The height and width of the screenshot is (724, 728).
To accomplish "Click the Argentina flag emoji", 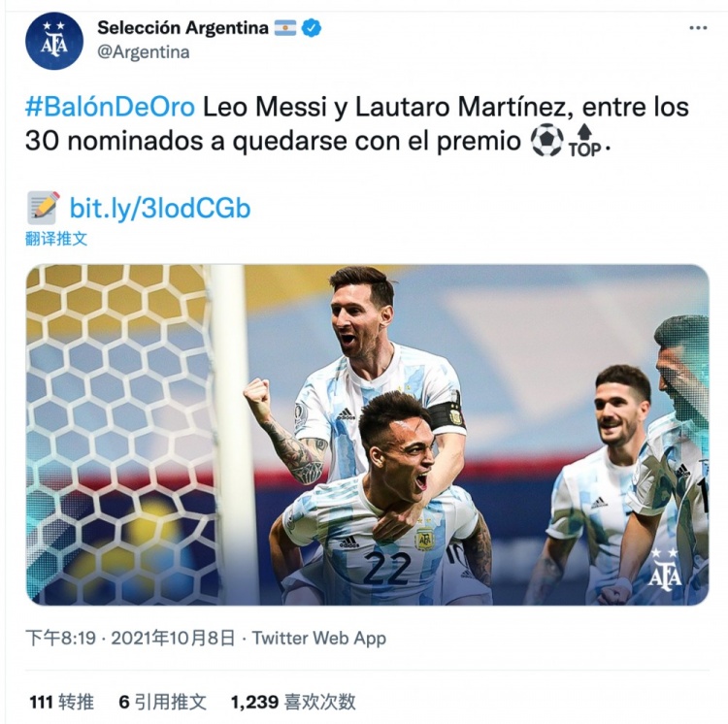I will [284, 28].
